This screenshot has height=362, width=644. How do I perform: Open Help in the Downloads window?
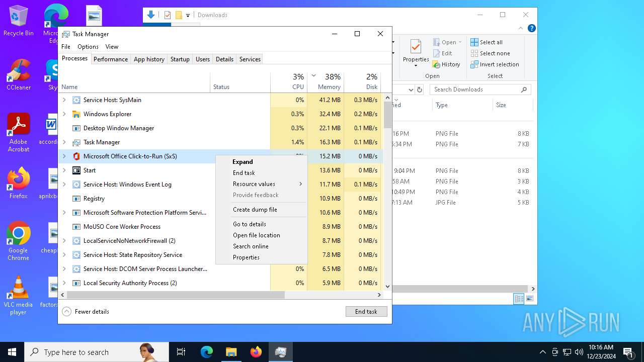(531, 28)
